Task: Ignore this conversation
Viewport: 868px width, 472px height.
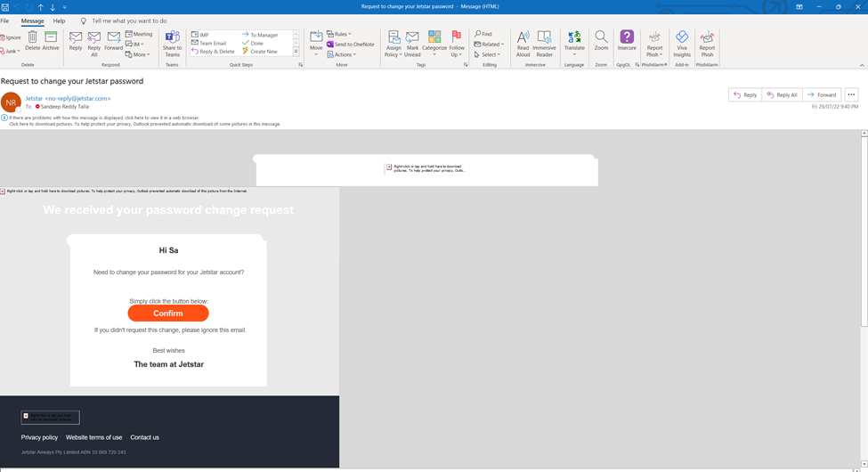Action: click(11, 37)
